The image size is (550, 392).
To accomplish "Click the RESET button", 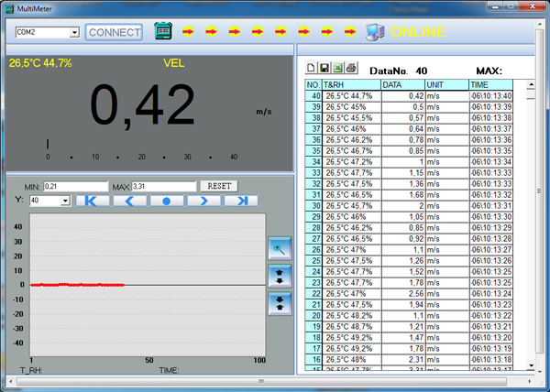I will (218, 186).
